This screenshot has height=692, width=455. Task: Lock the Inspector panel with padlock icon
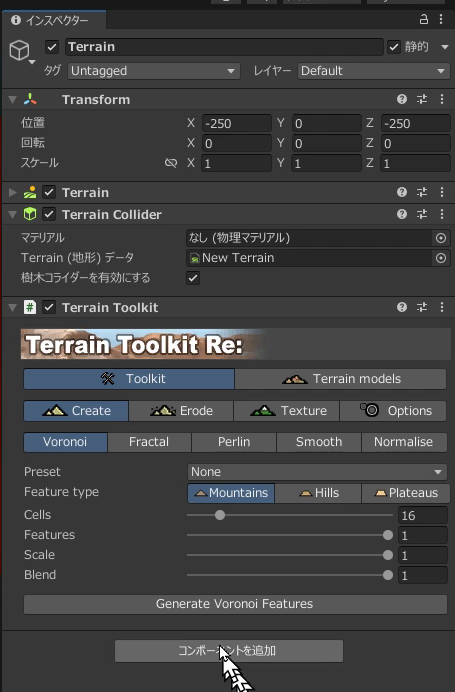[424, 19]
